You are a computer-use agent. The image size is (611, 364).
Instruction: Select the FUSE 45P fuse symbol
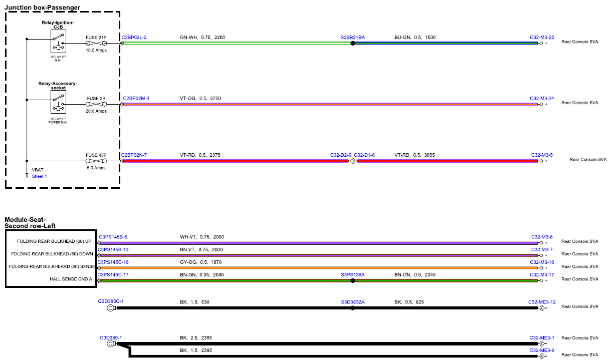[x=96, y=161]
